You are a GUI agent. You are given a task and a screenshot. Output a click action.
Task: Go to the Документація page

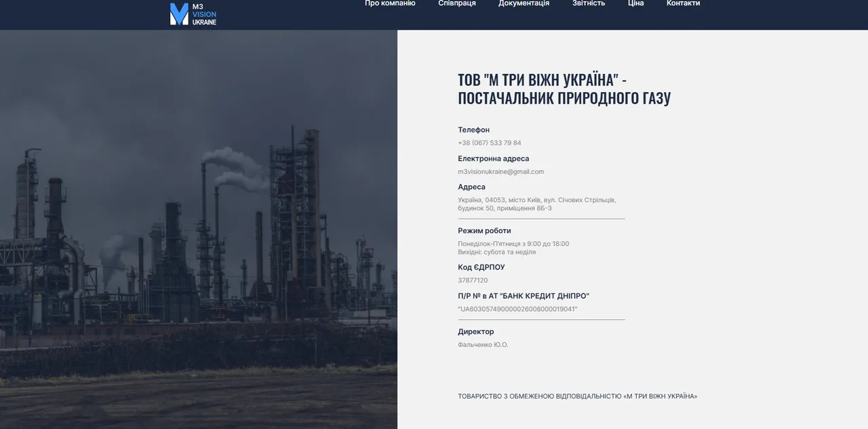point(524,3)
